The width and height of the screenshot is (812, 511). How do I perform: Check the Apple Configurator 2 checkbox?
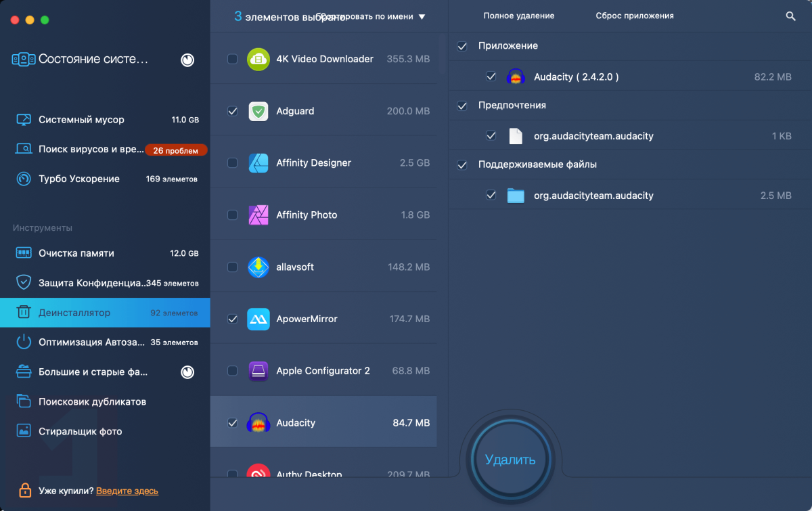click(x=233, y=371)
